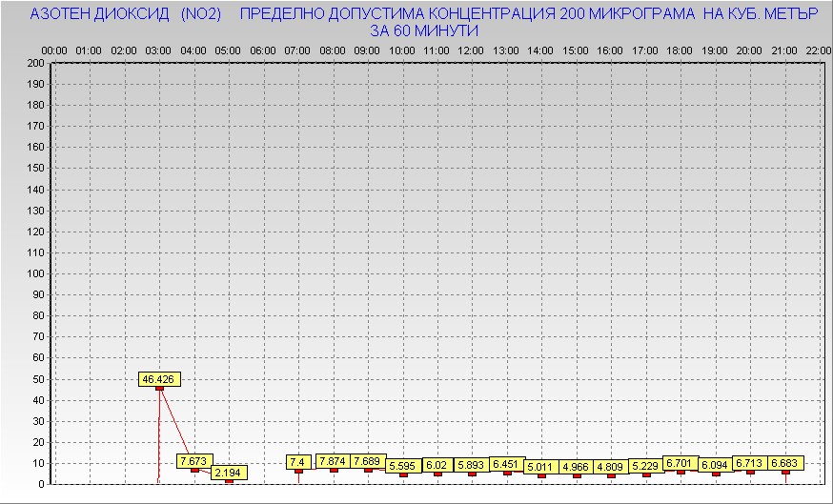
Task: Click the 12:00 time axis label
Action: (472, 50)
